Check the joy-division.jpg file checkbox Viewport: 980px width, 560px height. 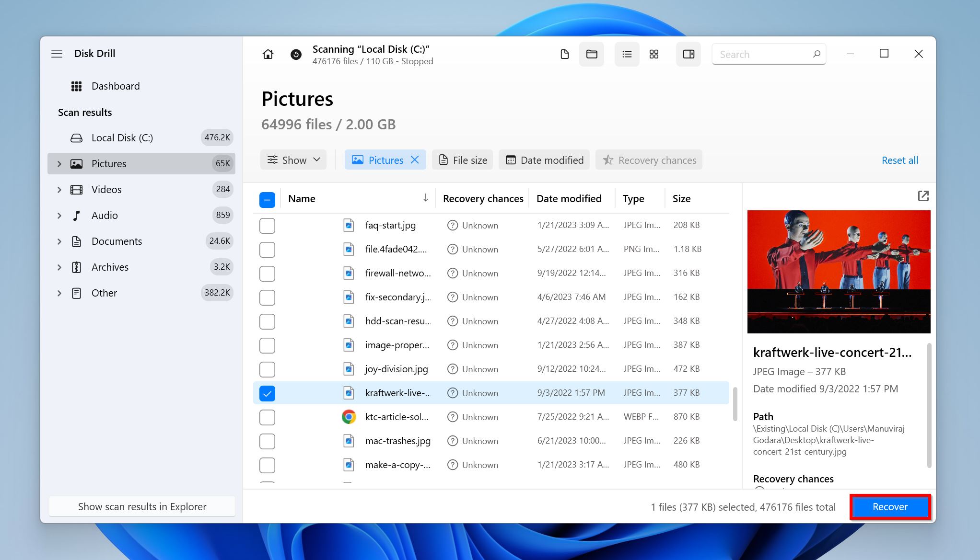267,368
